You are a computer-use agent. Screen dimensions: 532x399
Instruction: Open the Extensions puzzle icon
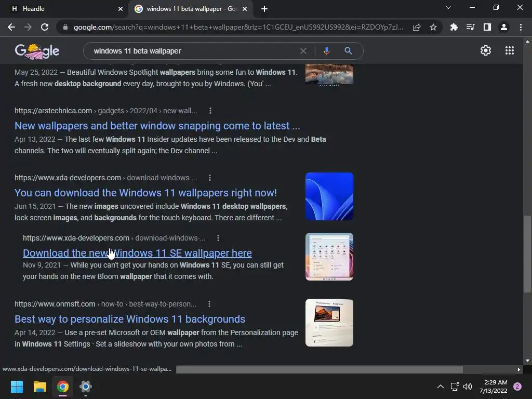[454, 27]
